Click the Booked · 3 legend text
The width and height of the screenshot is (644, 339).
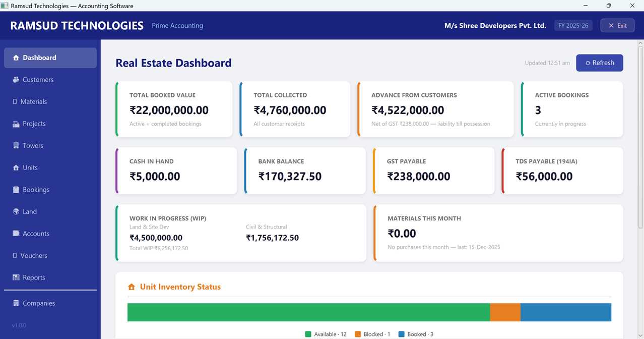(x=420, y=334)
